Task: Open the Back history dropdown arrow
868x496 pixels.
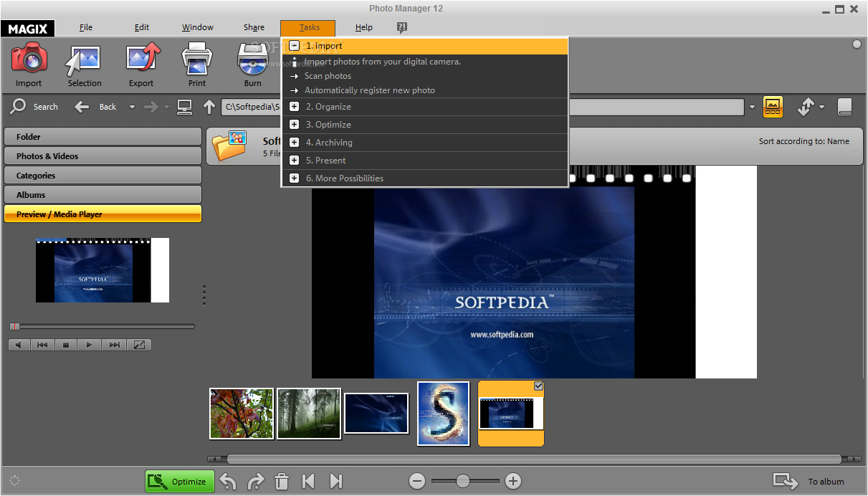Action: tap(132, 107)
